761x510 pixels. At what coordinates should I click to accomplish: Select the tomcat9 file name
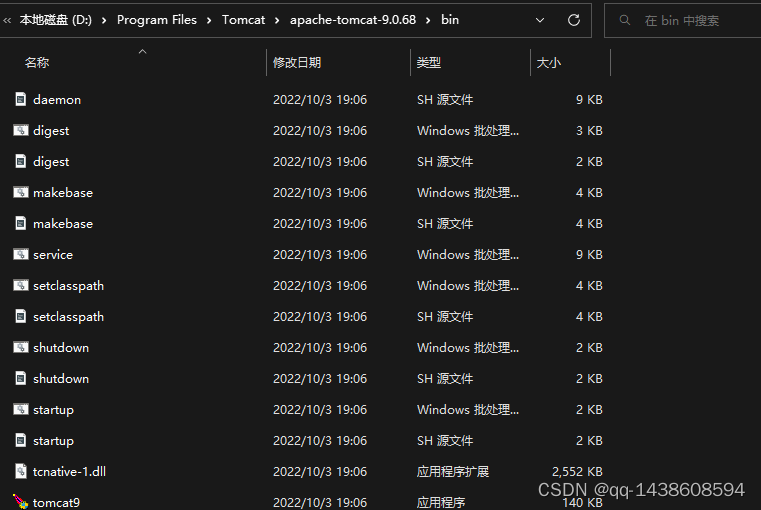56,503
